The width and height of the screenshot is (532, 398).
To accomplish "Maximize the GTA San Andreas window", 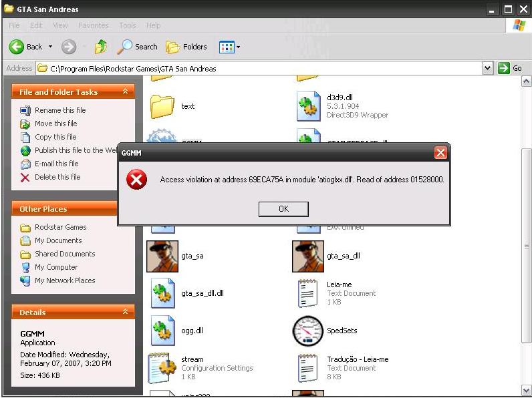I will tap(508, 9).
